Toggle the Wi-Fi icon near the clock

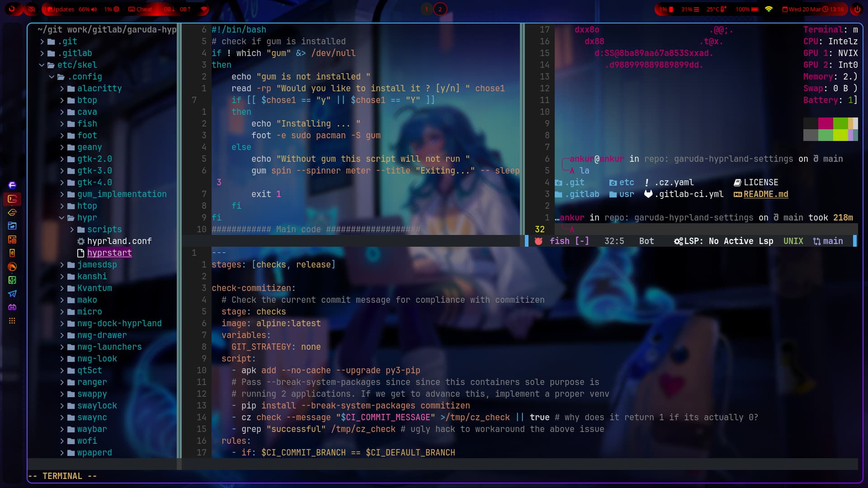(769, 9)
